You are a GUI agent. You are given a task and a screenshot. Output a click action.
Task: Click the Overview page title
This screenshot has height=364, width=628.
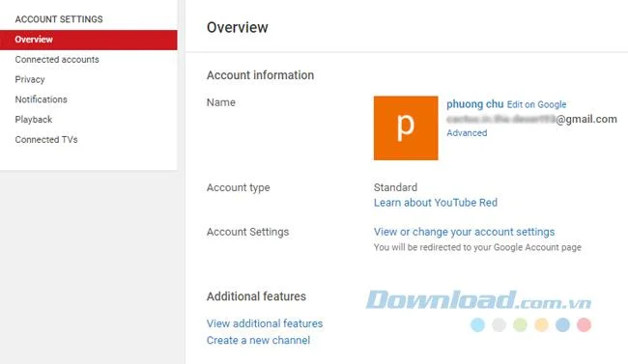tap(238, 28)
